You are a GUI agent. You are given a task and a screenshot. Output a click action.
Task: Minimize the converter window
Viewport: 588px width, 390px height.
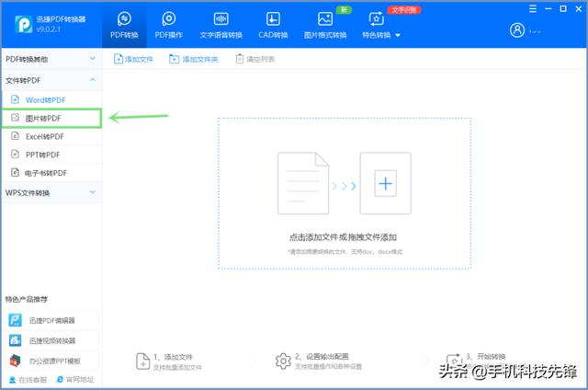pyautogui.click(x=548, y=8)
